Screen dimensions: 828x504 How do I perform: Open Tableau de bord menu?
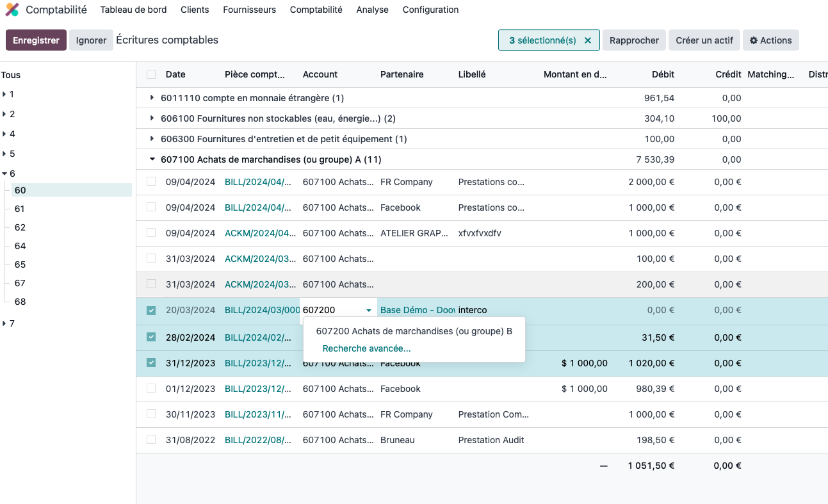click(133, 10)
